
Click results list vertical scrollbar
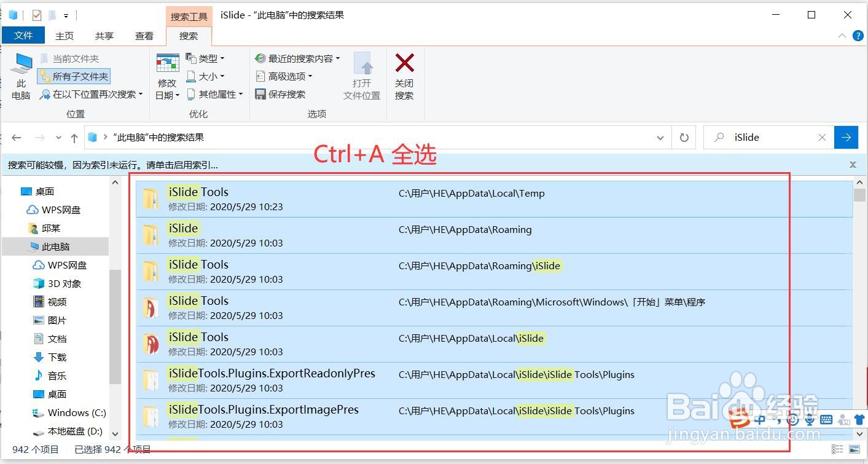[859, 307]
